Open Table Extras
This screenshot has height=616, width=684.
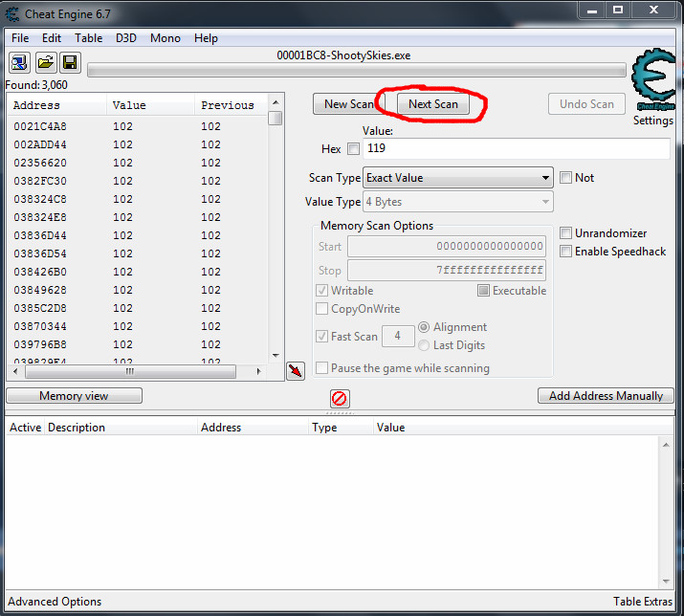(x=643, y=602)
